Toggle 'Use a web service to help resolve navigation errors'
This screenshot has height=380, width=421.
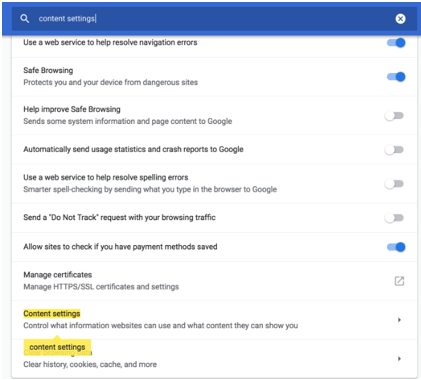coord(396,43)
